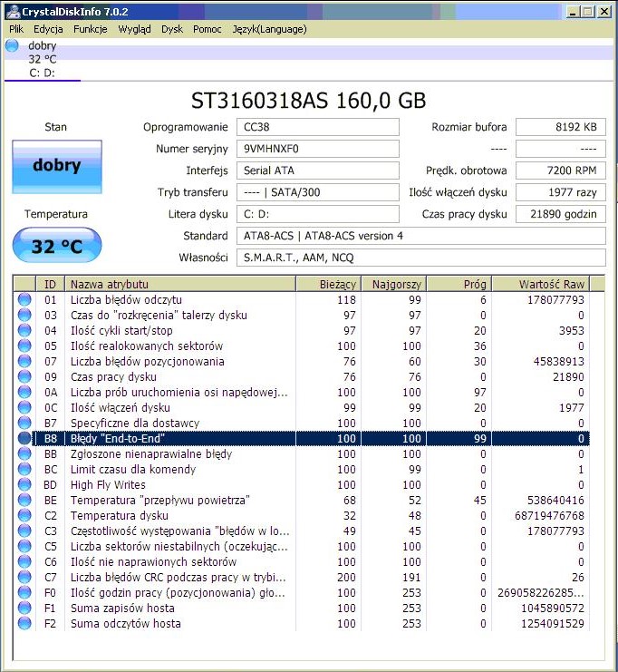Click the power-on hours field '21890 godzin'

pos(561,214)
